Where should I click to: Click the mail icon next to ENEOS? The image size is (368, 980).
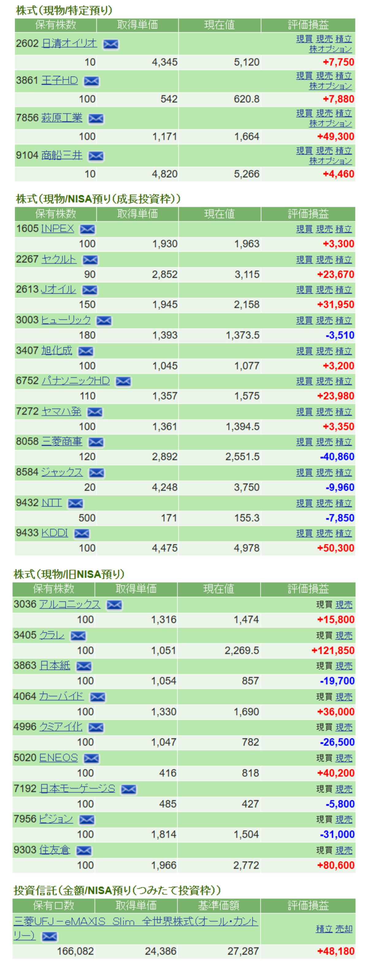[91, 759]
